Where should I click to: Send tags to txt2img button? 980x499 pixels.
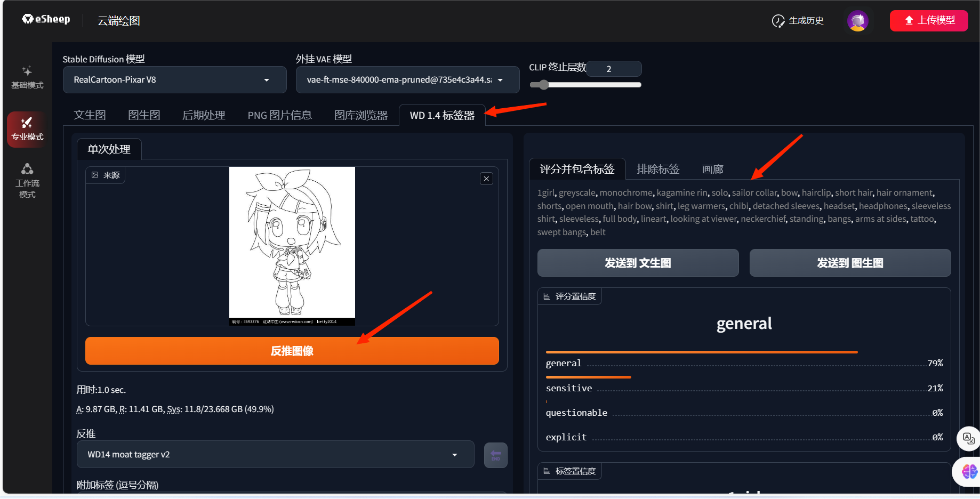pyautogui.click(x=638, y=263)
